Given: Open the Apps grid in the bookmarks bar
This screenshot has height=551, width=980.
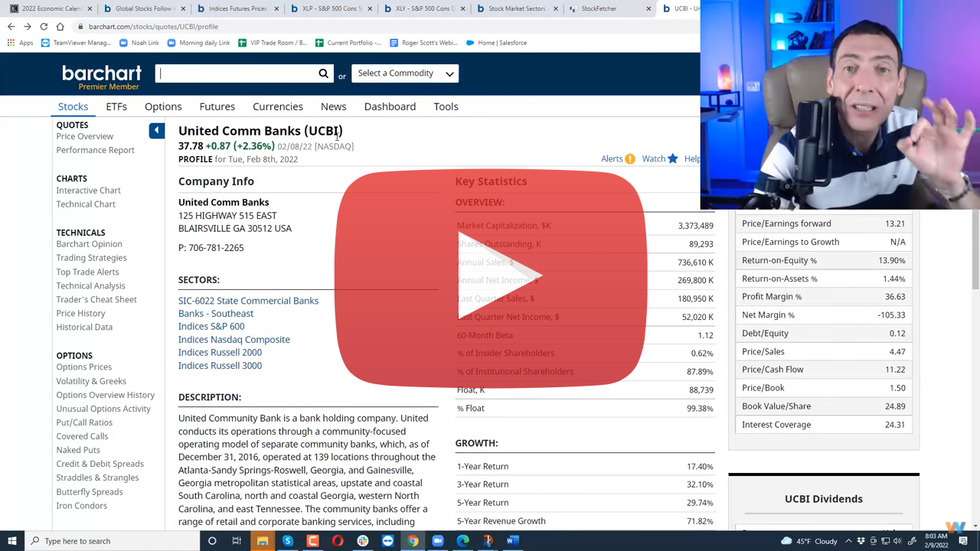Looking at the screenshot, I should (11, 43).
